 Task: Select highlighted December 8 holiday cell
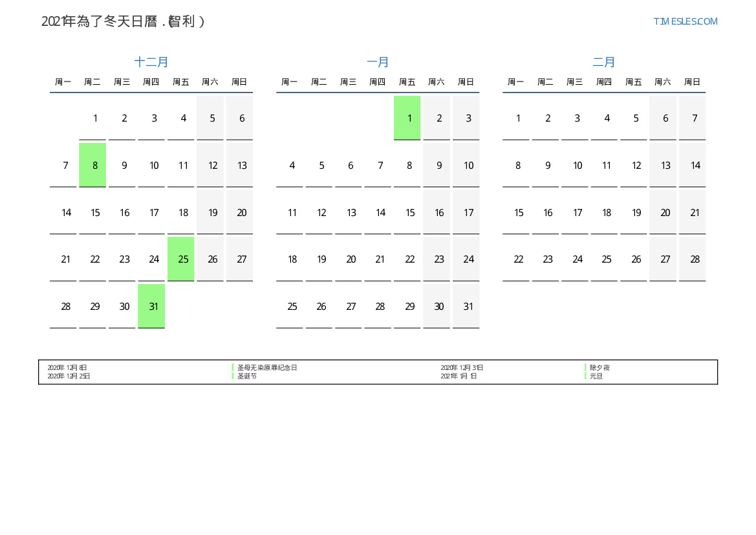[x=92, y=165]
